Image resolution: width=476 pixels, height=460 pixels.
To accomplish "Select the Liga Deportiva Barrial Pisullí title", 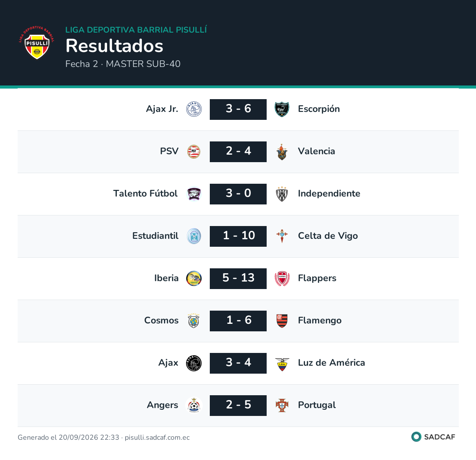I will pos(136,30).
